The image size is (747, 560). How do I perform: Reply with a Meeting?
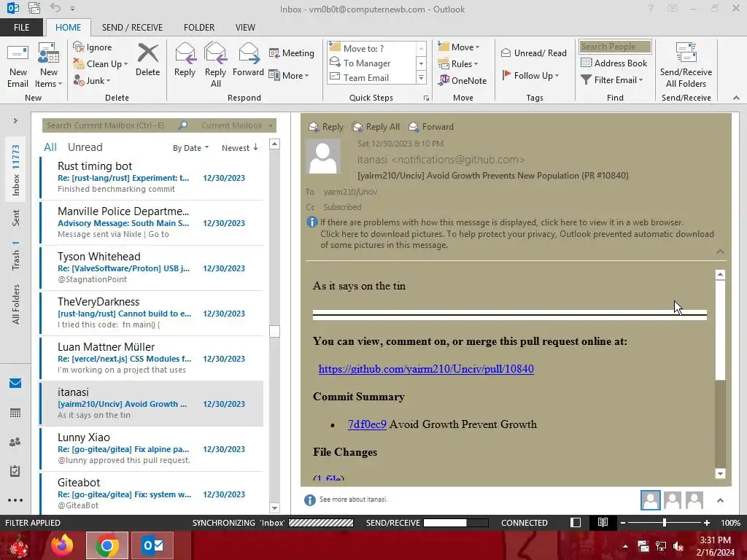(292, 52)
